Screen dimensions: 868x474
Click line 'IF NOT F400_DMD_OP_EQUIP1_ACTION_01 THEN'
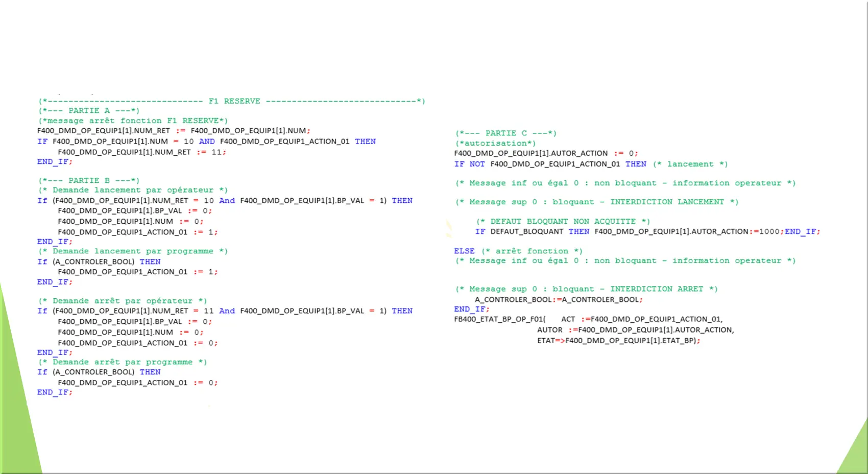point(550,164)
